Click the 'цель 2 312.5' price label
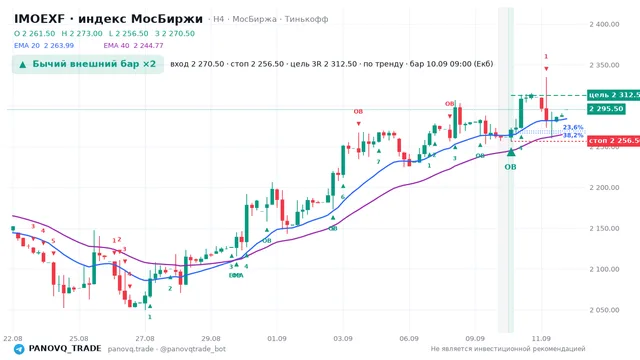Viewport: 640px width, 360px height. click(613, 95)
